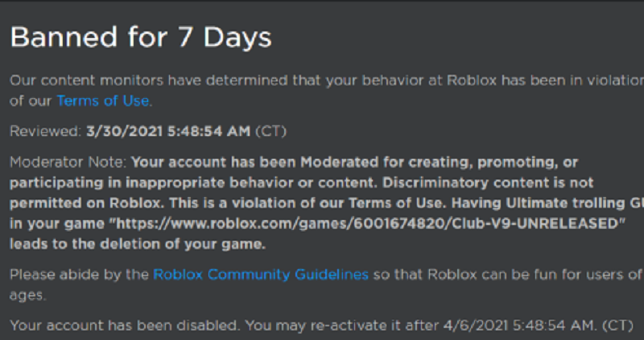Click "Our content monitors have determined" sentence

click(x=149, y=81)
